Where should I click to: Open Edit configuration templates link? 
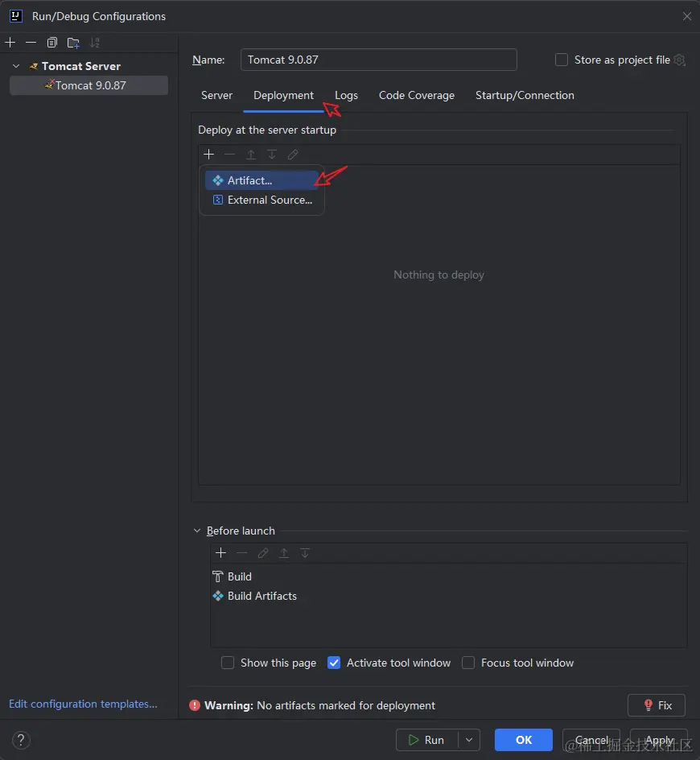[83, 704]
